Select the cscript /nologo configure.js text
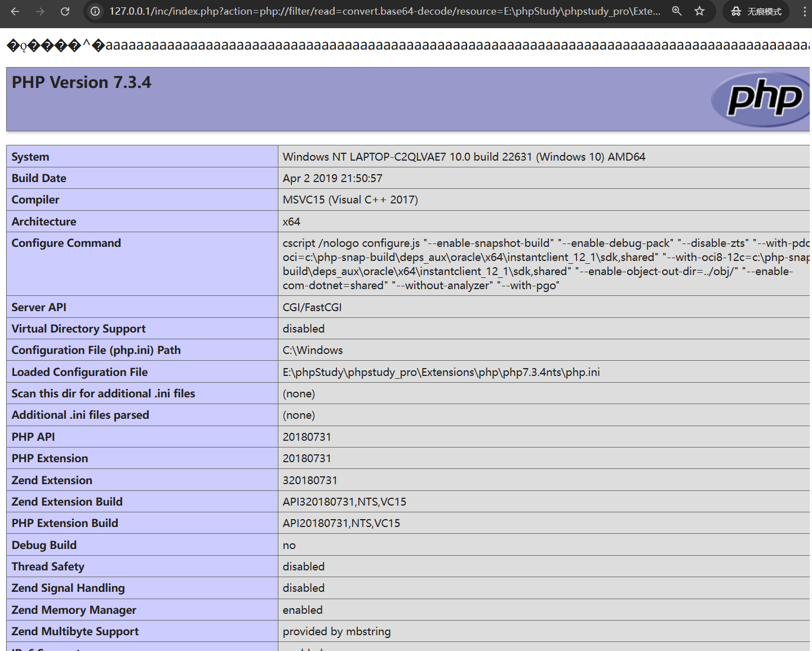 [351, 243]
